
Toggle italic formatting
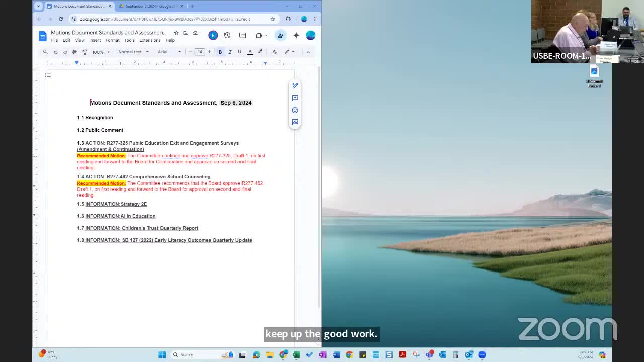(230, 52)
